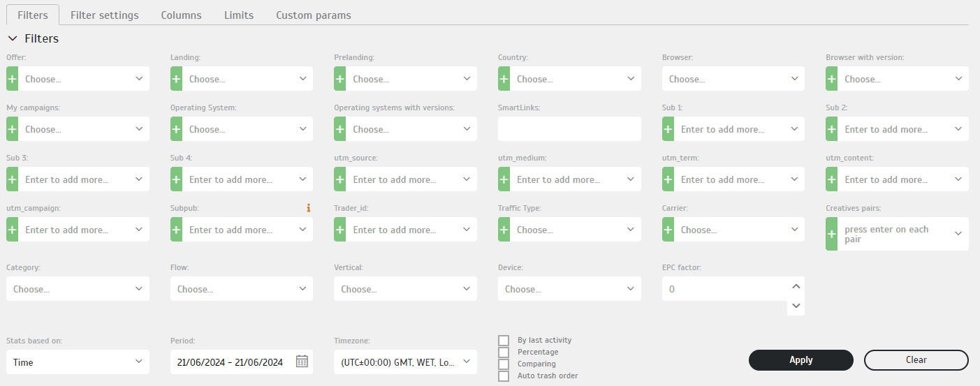Click the plus icon next to utm_source
The width and height of the screenshot is (980, 386).
pos(340,179)
